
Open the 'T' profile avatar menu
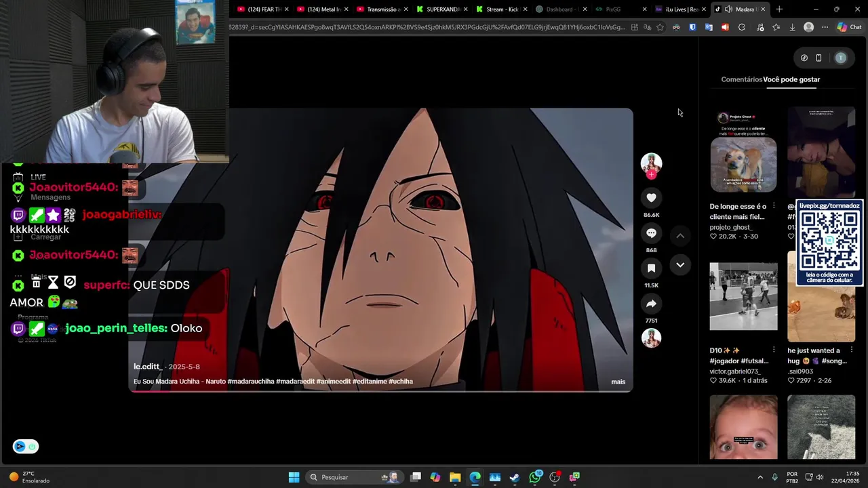click(841, 58)
